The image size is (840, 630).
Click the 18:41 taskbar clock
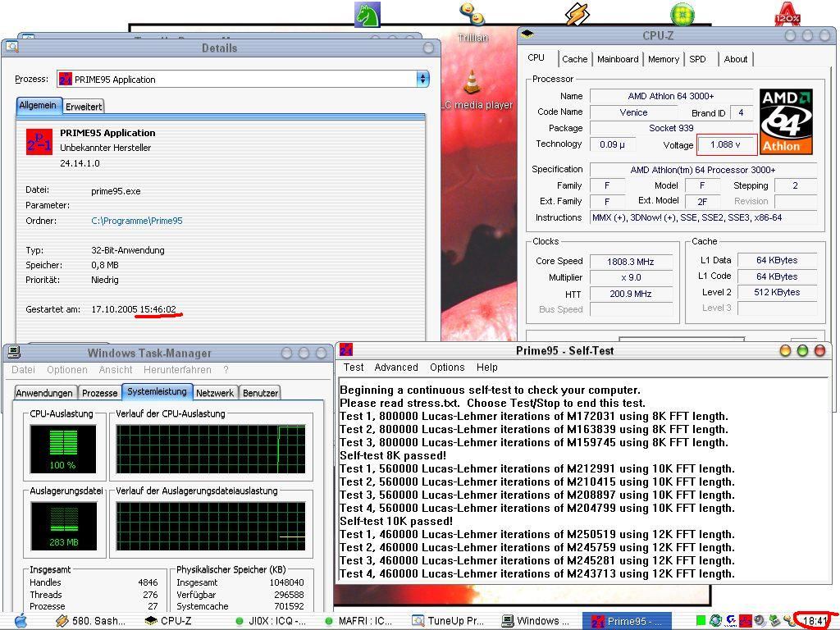[815, 621]
